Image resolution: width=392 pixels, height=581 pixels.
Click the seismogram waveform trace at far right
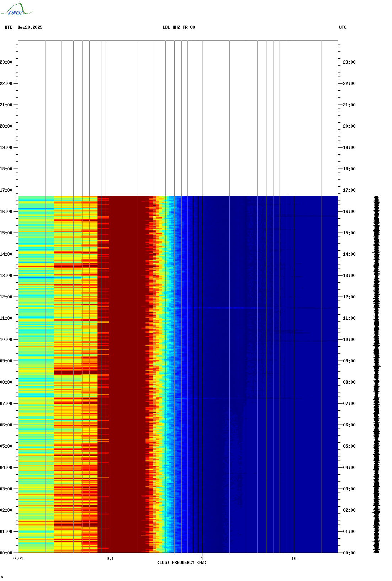coord(376,373)
